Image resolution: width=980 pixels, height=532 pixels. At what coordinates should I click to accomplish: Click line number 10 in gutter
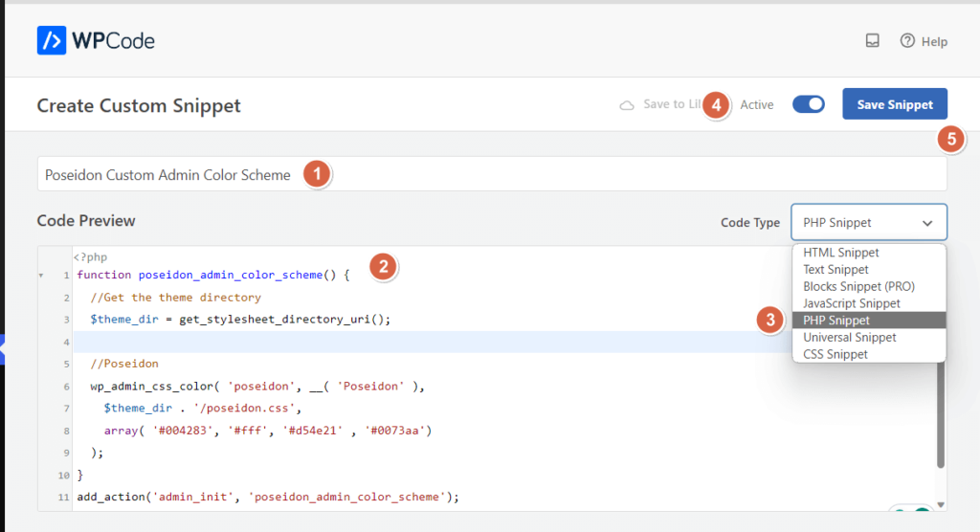pos(64,476)
